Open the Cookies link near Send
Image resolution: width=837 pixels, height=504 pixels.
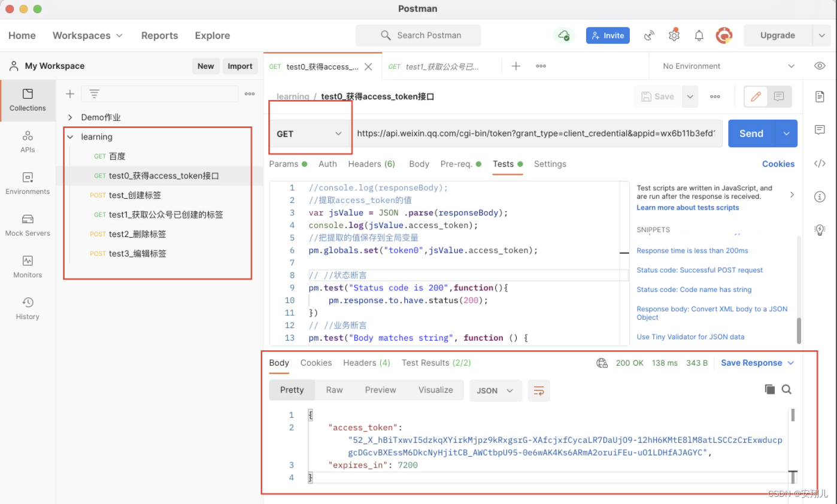coord(778,164)
